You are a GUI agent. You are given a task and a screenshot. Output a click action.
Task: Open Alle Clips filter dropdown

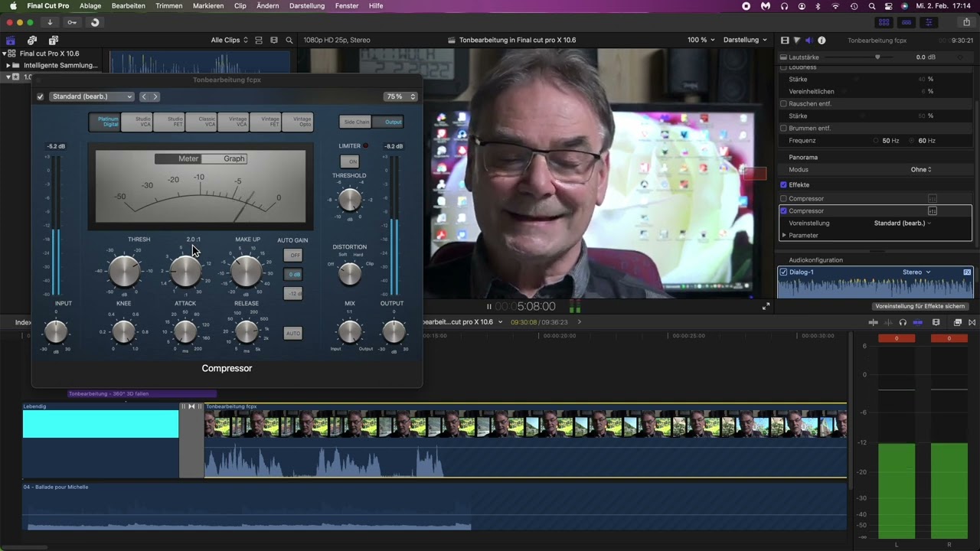(229, 40)
